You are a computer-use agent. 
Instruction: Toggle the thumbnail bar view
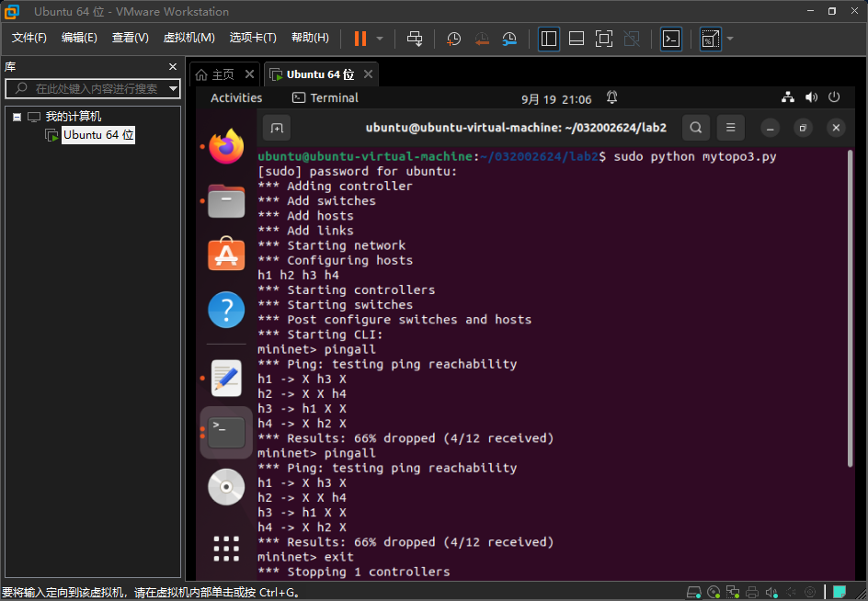click(x=577, y=39)
